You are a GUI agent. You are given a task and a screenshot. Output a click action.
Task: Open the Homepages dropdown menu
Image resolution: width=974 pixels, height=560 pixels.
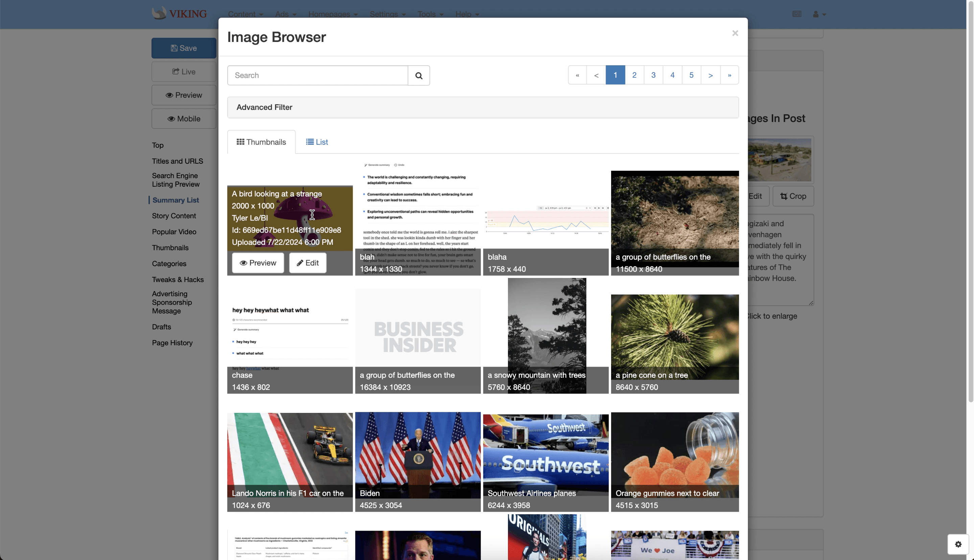tap(333, 14)
